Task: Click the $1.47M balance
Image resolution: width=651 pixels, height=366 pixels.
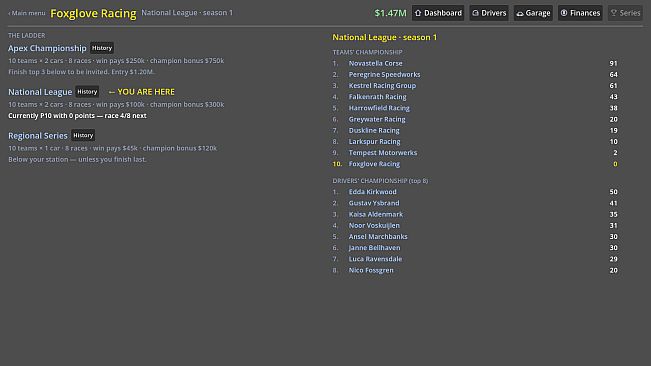Action: [390, 13]
